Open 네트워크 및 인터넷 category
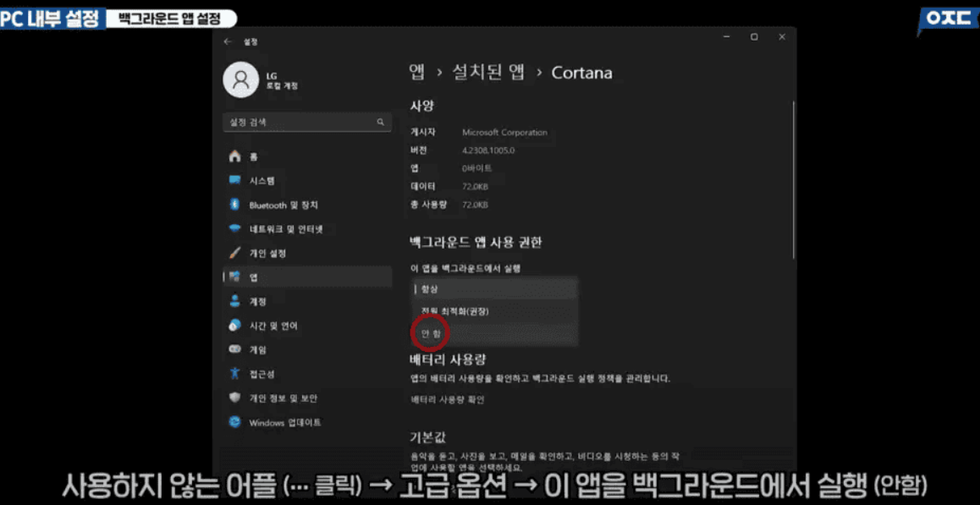Screen dimensions: 980x505 pyautogui.click(x=307, y=228)
